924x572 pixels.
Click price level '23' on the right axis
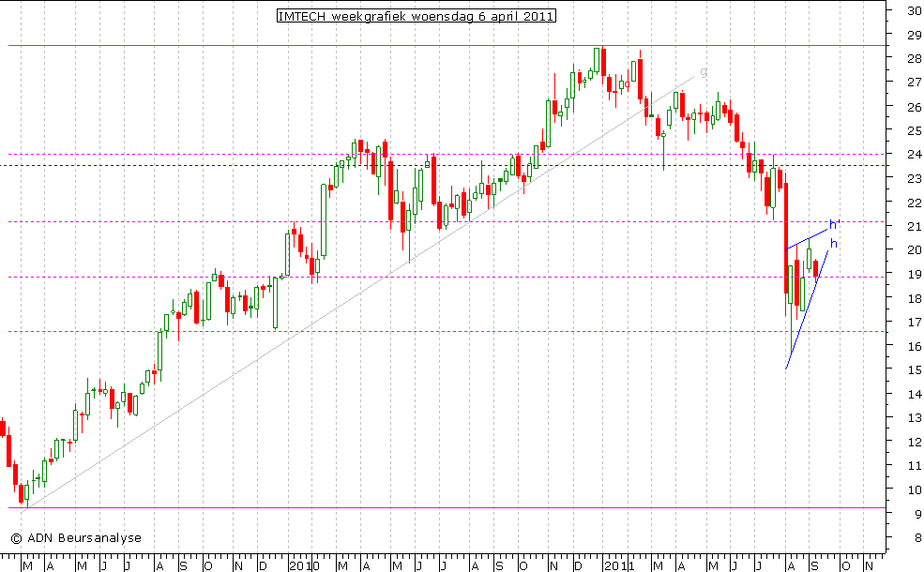click(914, 178)
